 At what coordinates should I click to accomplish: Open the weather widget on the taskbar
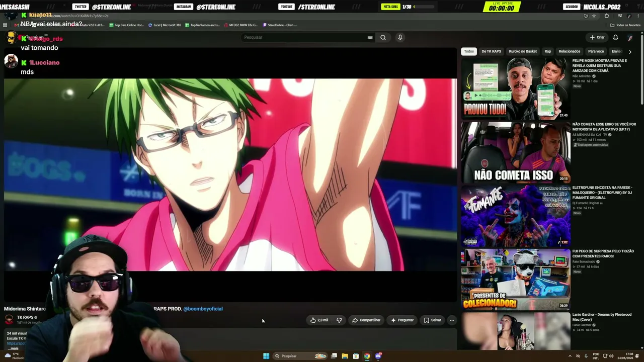pyautogui.click(x=14, y=356)
